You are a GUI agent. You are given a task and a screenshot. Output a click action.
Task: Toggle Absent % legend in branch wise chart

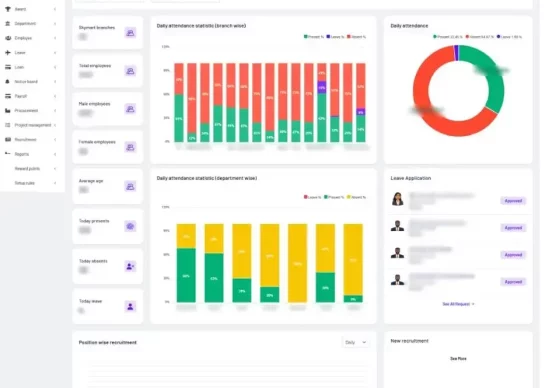tap(356, 37)
